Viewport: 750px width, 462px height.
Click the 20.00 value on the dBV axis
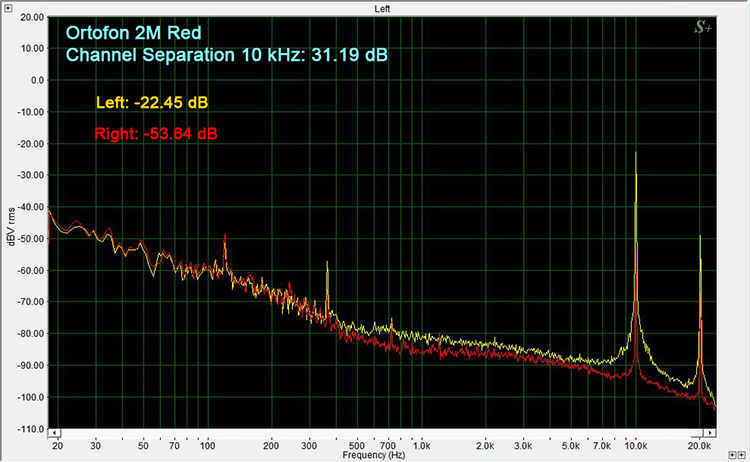30,17
